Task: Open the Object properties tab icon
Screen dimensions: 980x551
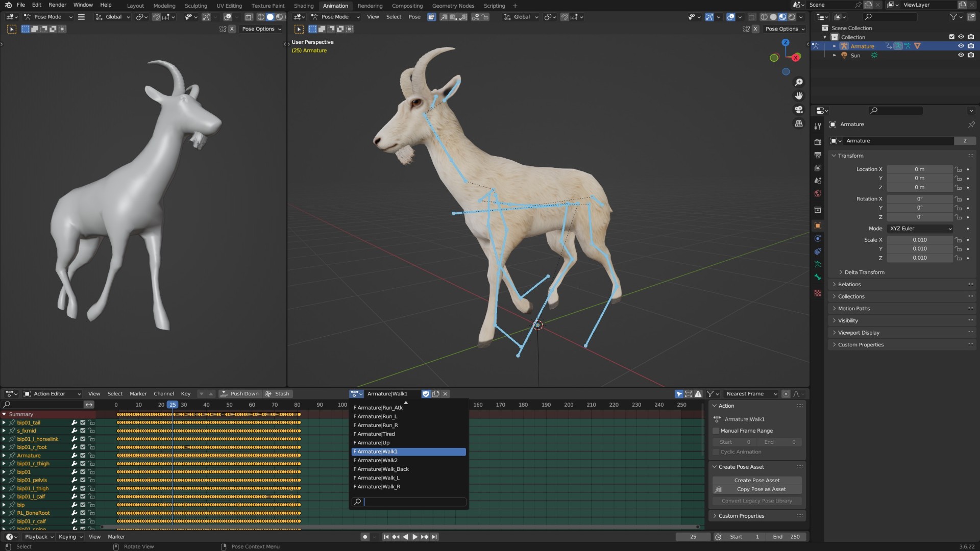Action: tap(818, 226)
